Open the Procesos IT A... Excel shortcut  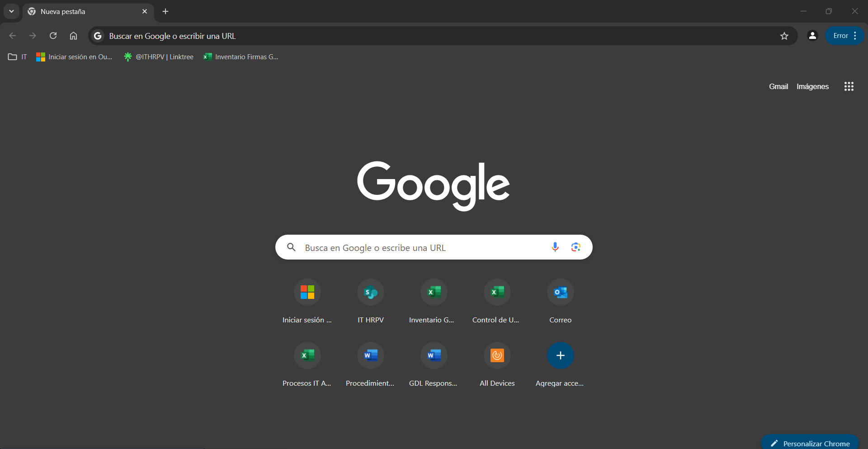click(x=307, y=365)
